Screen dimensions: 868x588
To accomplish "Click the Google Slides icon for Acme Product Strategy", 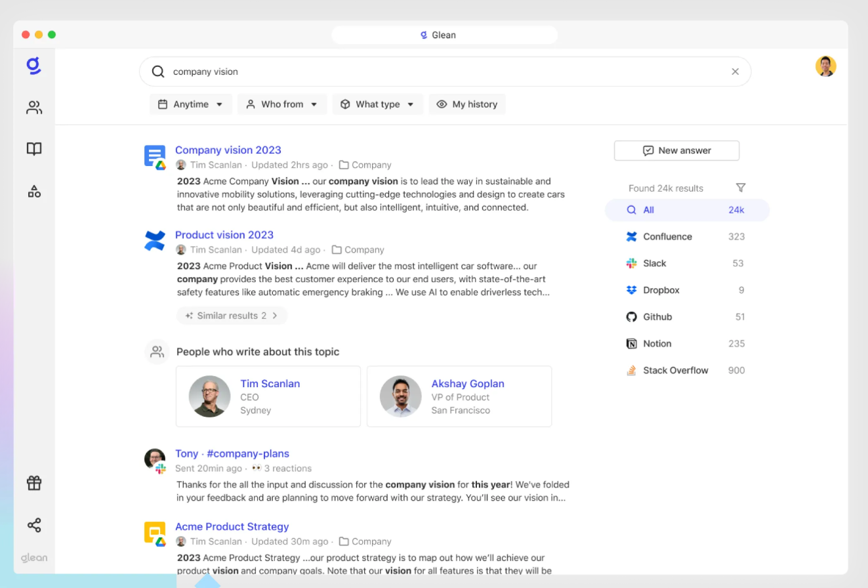I will pyautogui.click(x=155, y=534).
